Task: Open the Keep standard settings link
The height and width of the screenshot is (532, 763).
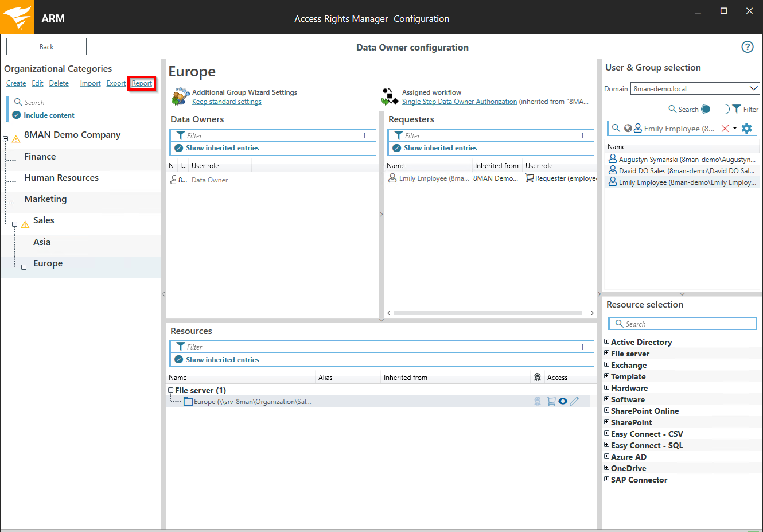Action: point(227,102)
